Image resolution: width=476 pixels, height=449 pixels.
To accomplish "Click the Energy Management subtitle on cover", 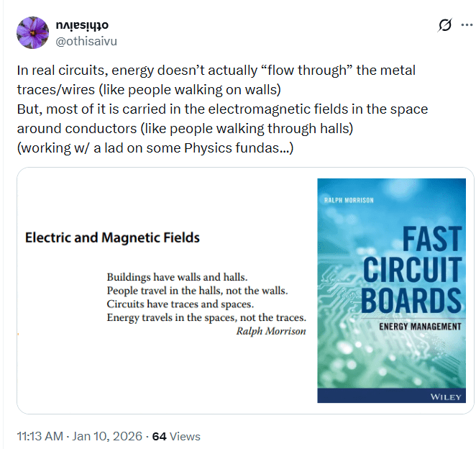I will click(x=420, y=327).
